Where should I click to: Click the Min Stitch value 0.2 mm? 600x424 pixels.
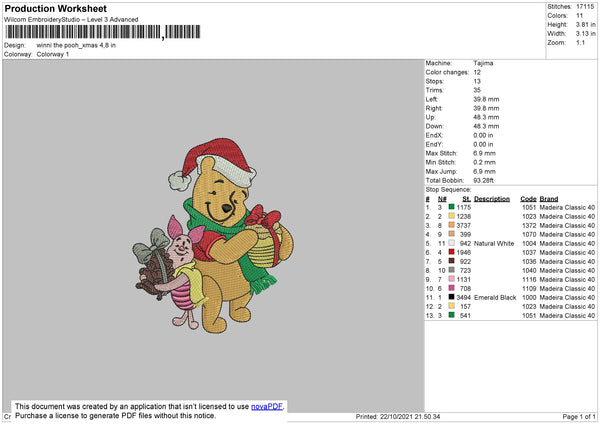point(484,162)
